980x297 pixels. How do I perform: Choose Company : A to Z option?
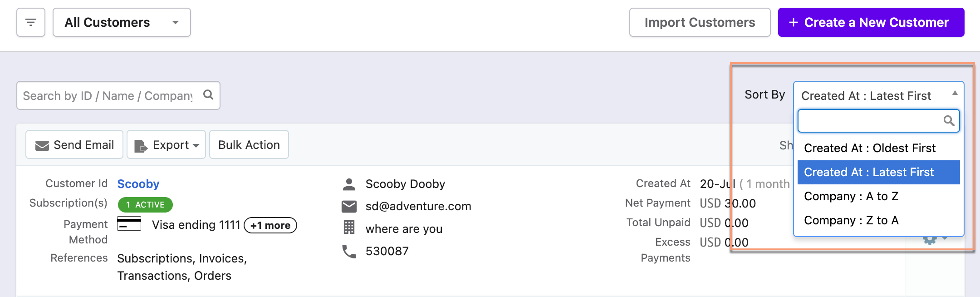(851, 196)
